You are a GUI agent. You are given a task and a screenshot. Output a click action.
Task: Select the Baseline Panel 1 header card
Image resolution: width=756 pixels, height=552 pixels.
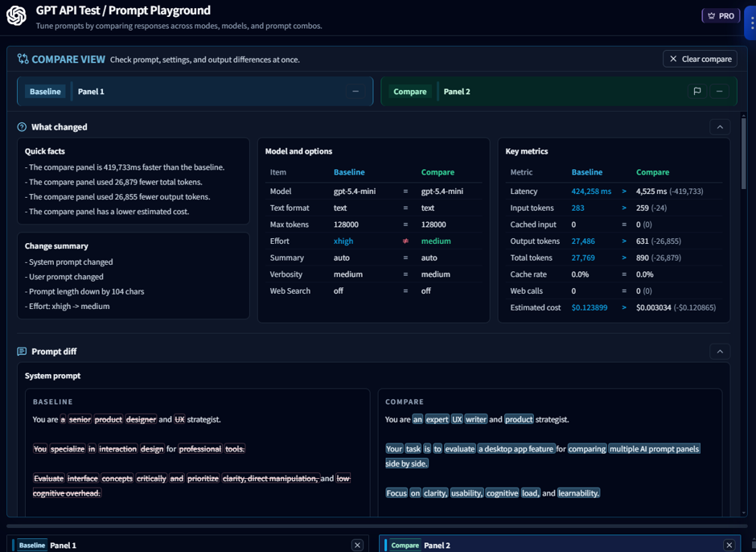(x=193, y=92)
